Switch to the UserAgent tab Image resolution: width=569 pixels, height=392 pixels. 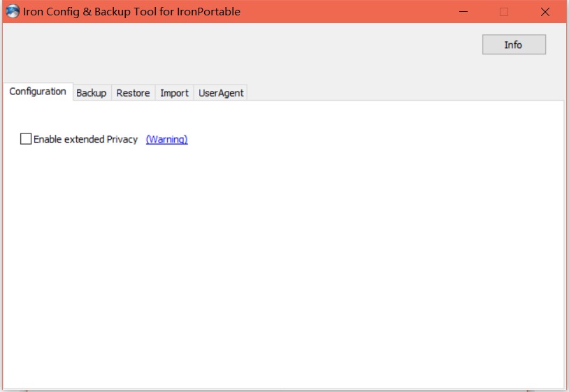point(221,93)
